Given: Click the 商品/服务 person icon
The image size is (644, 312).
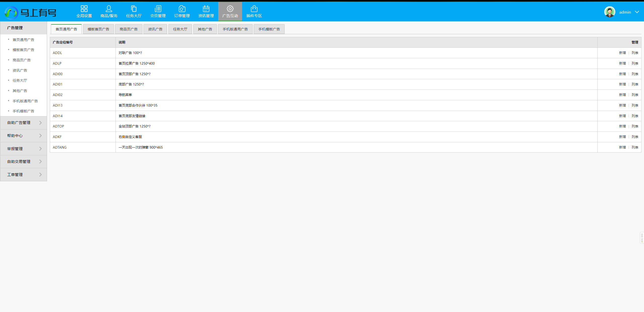Looking at the screenshot, I should [109, 9].
